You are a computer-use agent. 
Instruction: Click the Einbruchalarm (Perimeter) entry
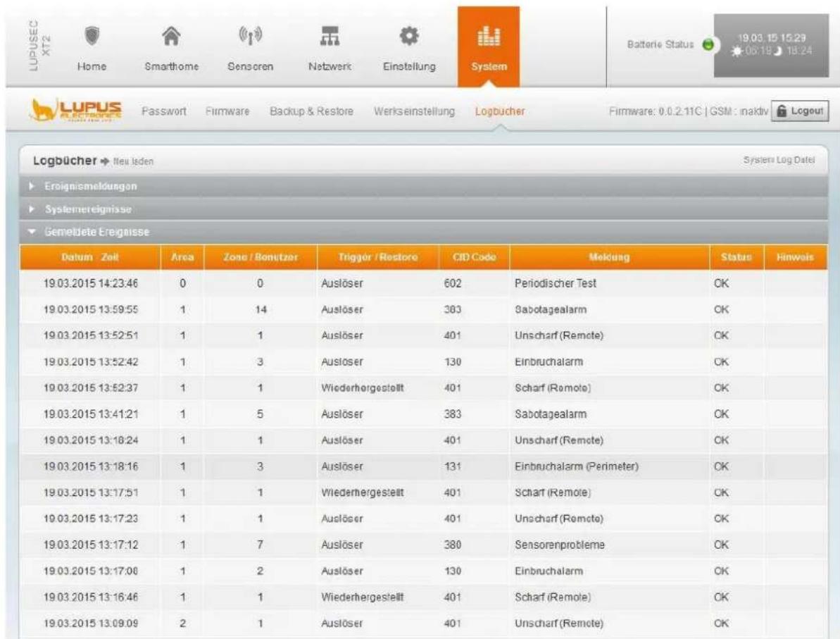pyautogui.click(x=577, y=466)
